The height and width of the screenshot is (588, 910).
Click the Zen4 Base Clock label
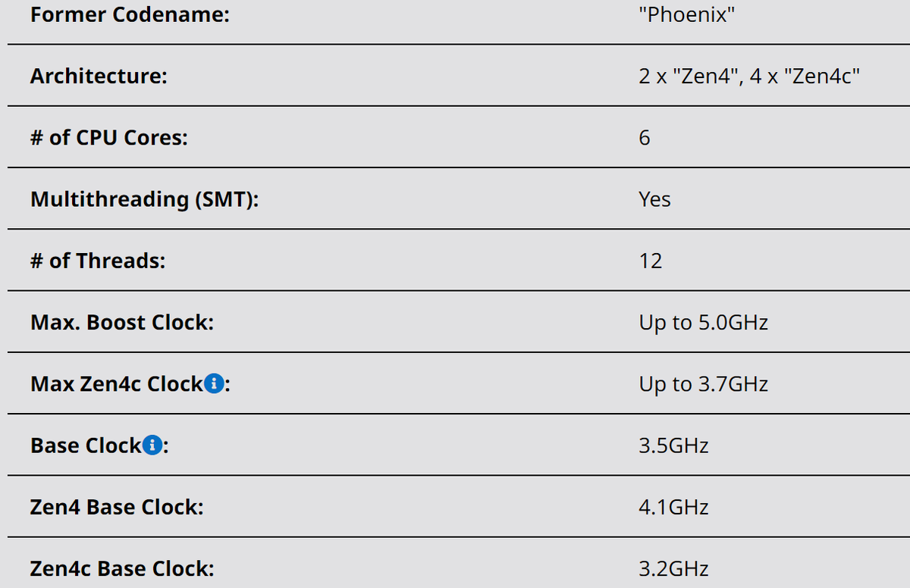point(117,507)
